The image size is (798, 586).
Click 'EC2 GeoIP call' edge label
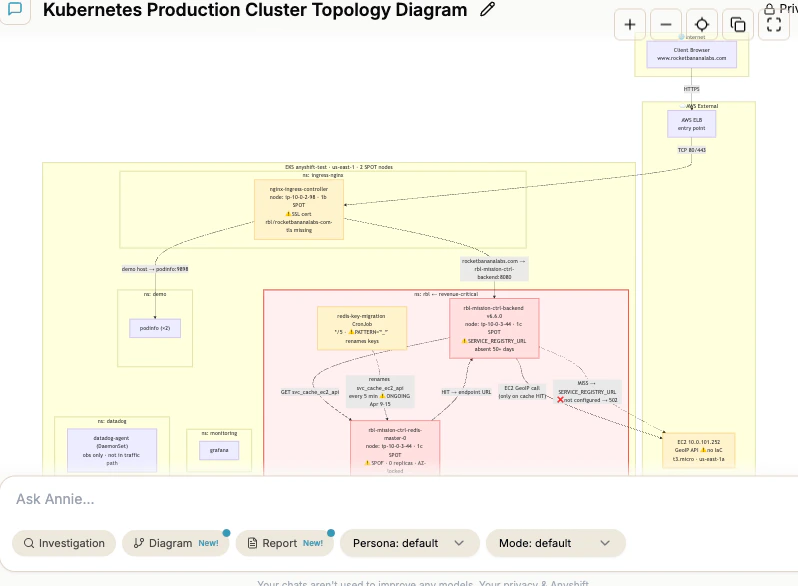click(522, 392)
